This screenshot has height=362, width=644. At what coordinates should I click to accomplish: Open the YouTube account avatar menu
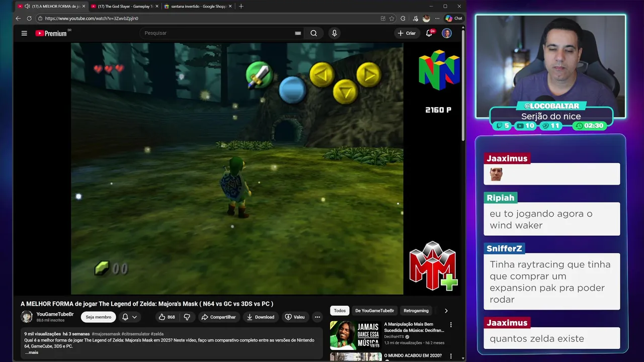[447, 33]
